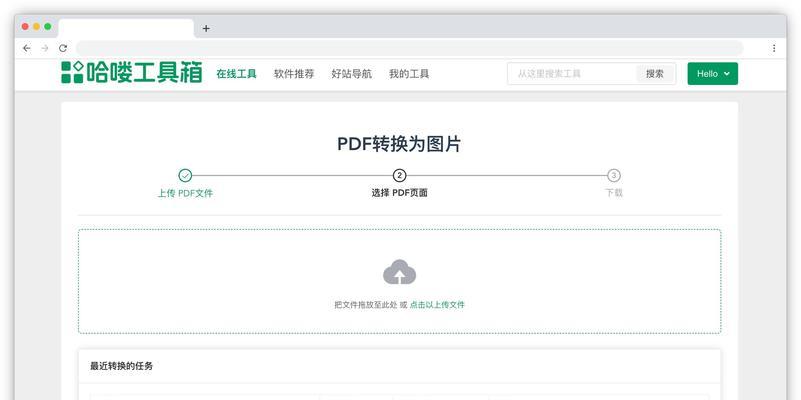Select the 选择 PDF页面 step label
The image size is (801, 400).
pos(399,193)
